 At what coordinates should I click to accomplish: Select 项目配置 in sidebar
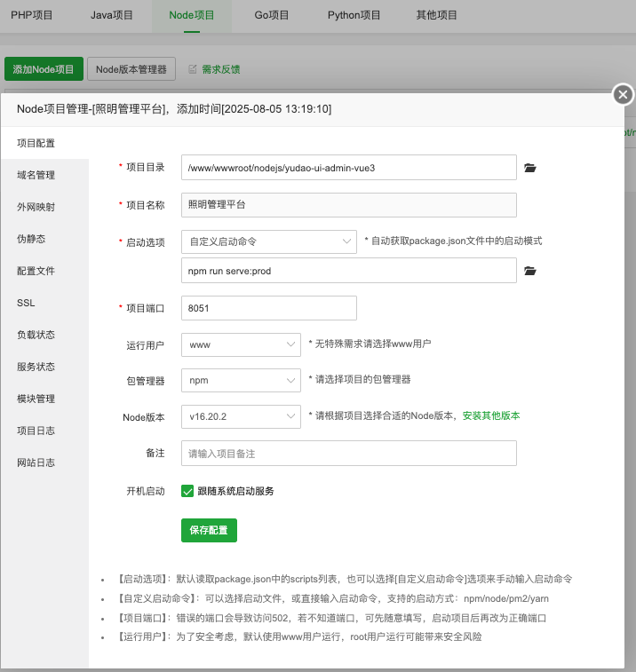(x=44, y=143)
